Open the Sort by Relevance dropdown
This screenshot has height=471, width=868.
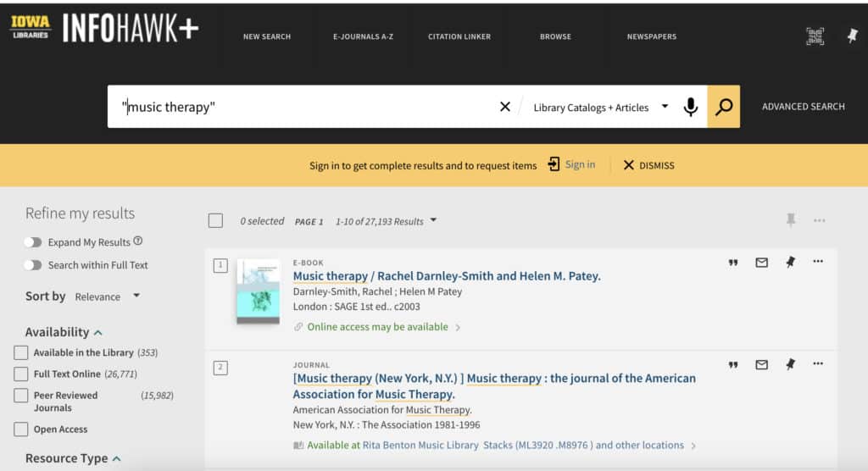pos(108,296)
